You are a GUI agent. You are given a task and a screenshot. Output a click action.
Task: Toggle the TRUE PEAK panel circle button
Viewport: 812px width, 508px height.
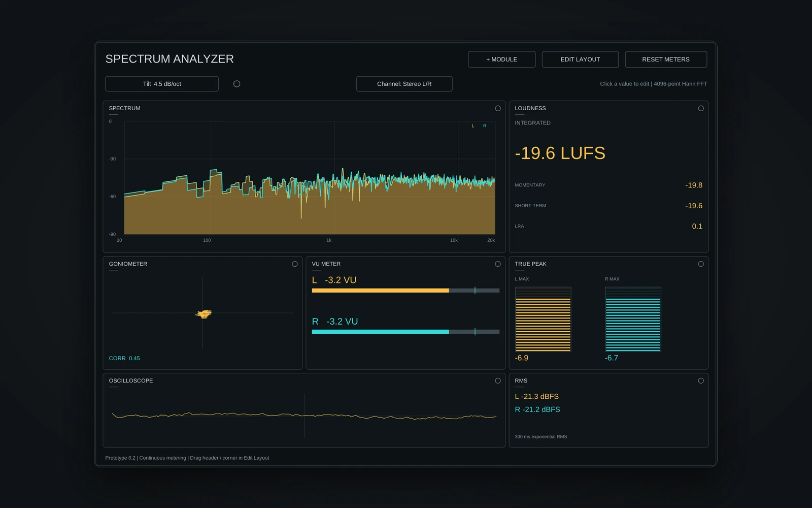tap(701, 264)
